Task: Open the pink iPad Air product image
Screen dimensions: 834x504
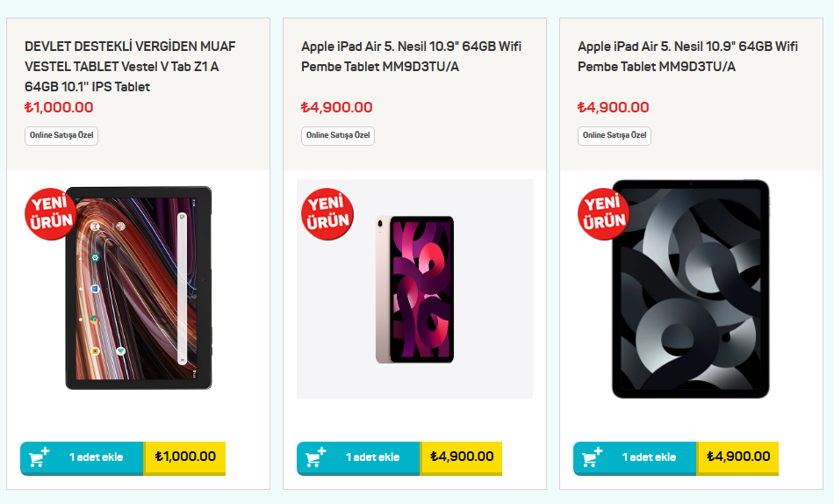Action: pyautogui.click(x=414, y=289)
